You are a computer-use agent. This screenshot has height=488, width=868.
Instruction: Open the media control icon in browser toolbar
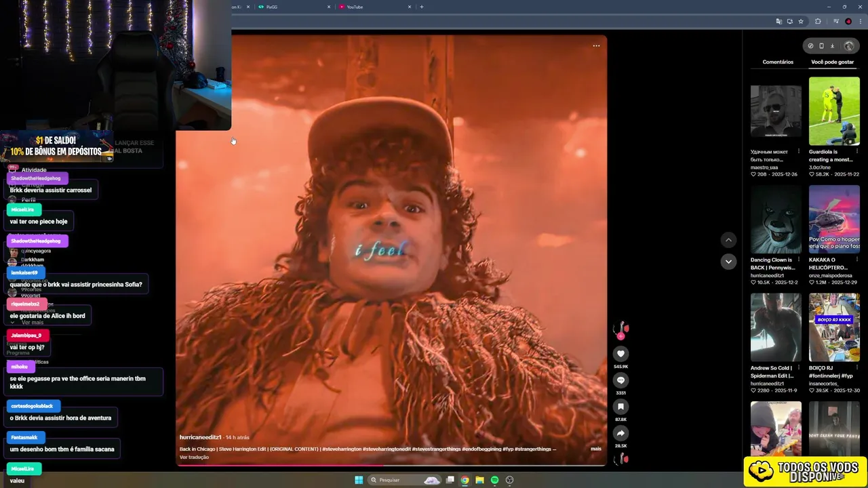(x=836, y=22)
